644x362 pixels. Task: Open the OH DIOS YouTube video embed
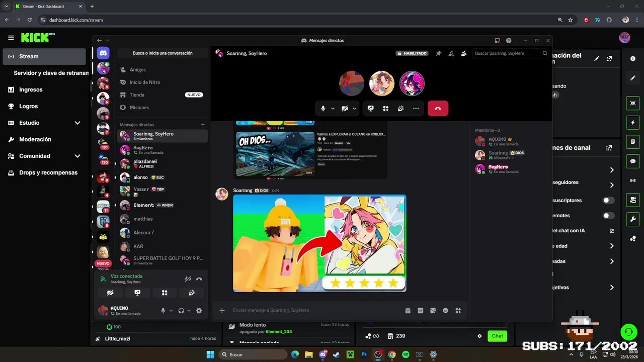[x=275, y=154]
